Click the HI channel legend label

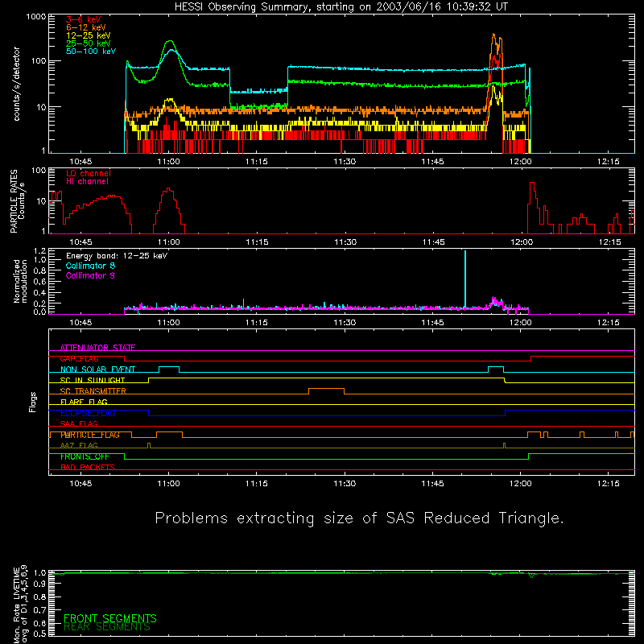point(87,182)
